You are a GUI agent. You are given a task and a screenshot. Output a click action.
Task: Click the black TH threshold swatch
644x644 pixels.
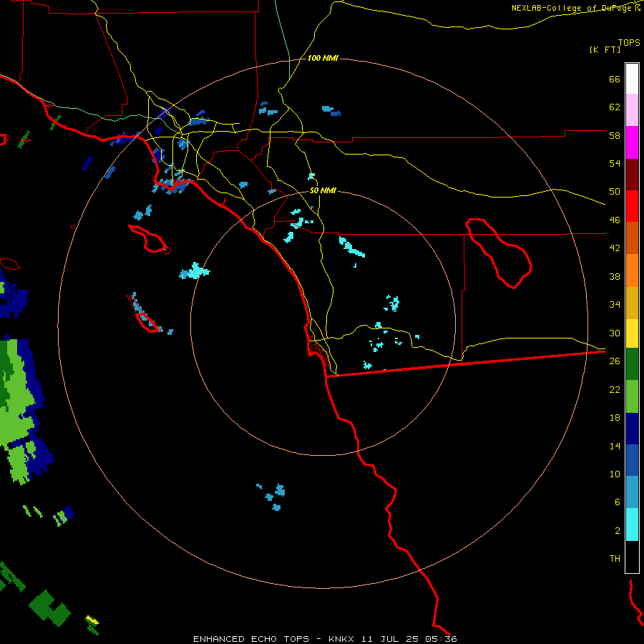coord(632,557)
